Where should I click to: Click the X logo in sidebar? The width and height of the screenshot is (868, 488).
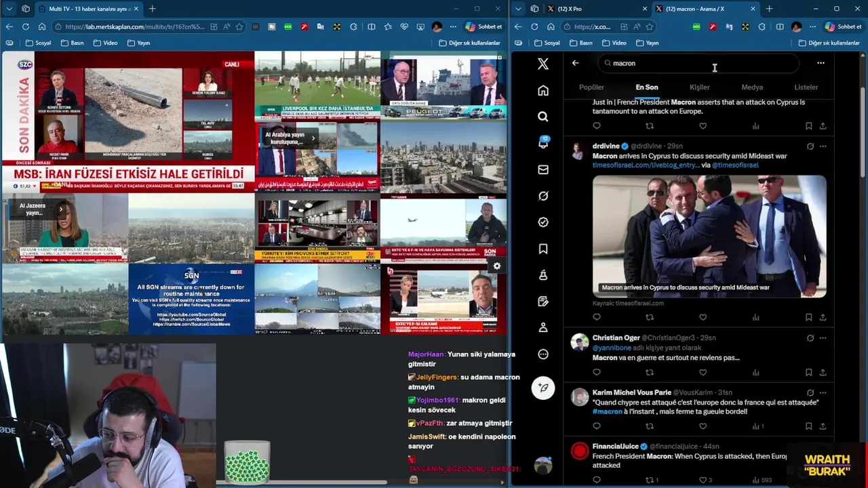543,64
